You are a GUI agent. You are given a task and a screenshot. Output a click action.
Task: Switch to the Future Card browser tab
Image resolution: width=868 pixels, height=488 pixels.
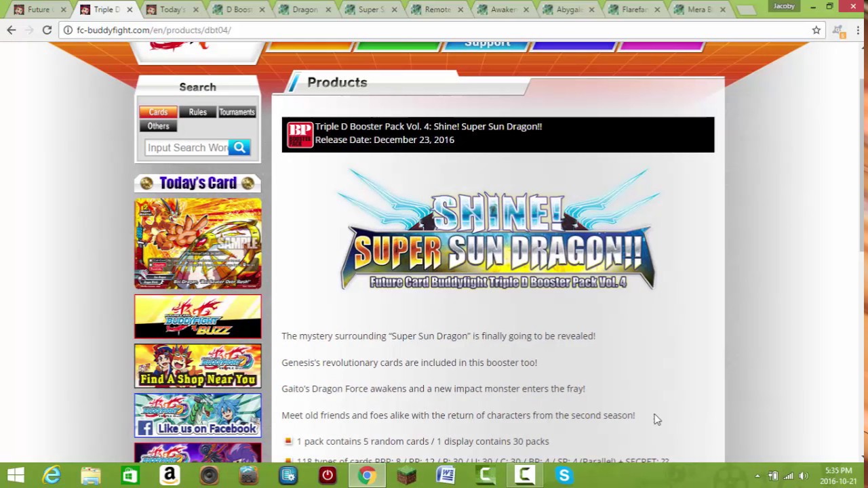38,9
